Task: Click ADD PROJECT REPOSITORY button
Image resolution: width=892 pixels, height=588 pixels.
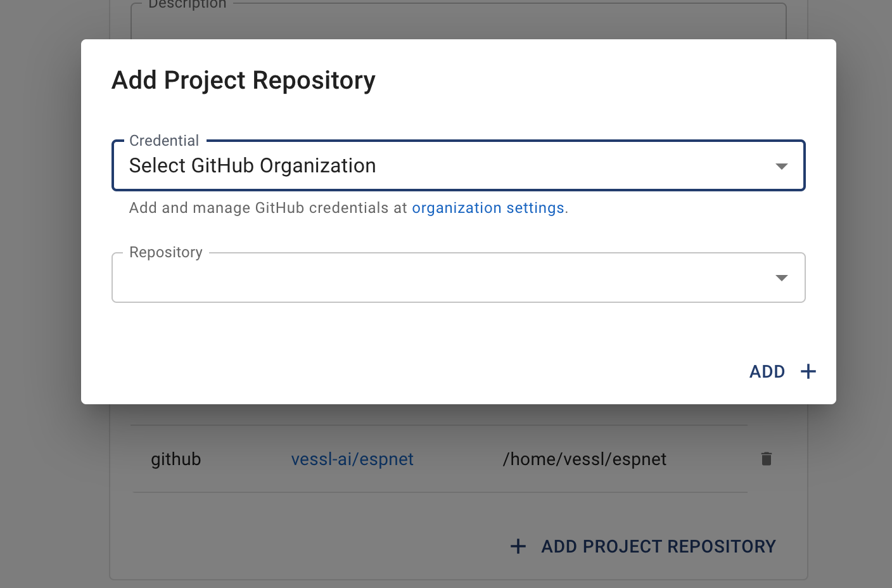Action: [x=658, y=546]
